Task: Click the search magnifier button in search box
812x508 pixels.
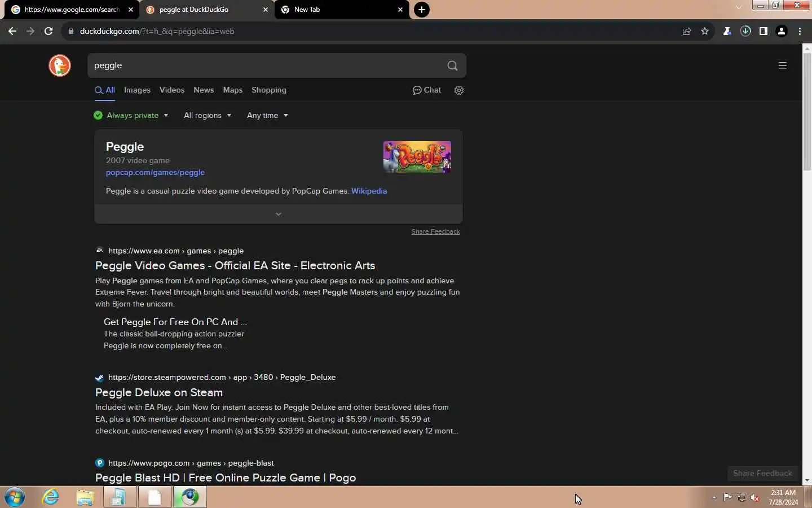Action: click(452, 65)
